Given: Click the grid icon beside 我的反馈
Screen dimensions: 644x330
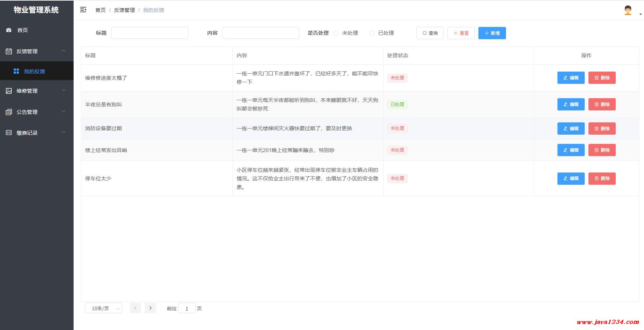Looking at the screenshot, I should pos(16,71).
